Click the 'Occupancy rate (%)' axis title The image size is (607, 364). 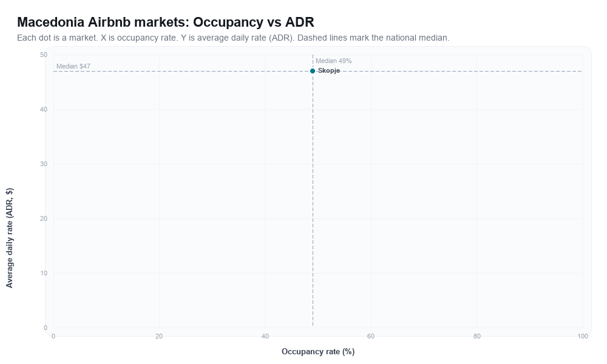click(318, 352)
